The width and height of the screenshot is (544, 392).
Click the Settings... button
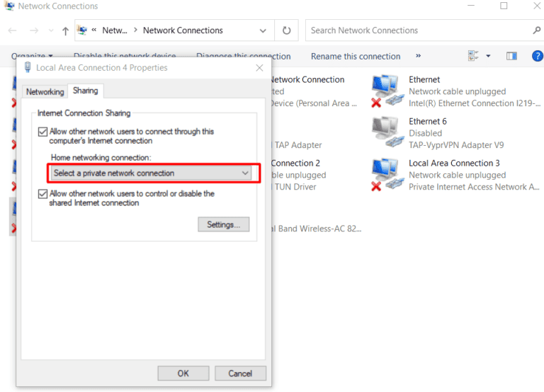tap(223, 224)
